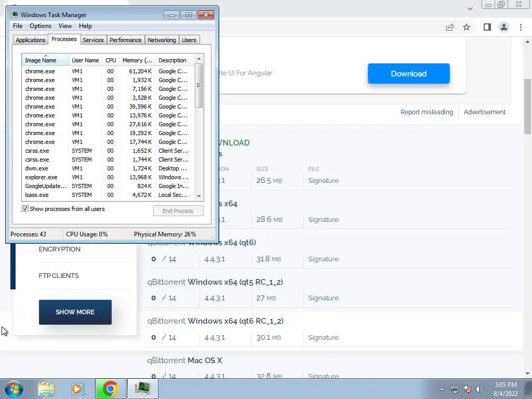The image size is (532, 399).
Task: Open Signature link for 31.8 MB file
Action: (x=323, y=259)
